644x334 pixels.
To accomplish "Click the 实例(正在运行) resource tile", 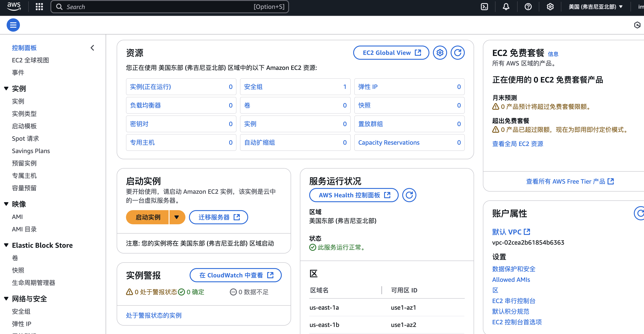I will click(x=181, y=87).
